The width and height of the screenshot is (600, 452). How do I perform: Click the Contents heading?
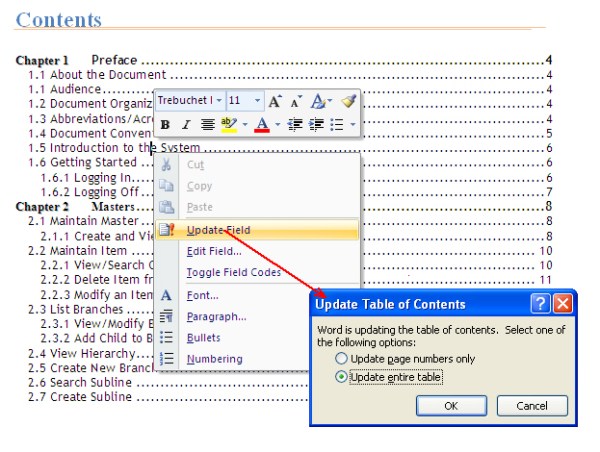pyautogui.click(x=59, y=20)
